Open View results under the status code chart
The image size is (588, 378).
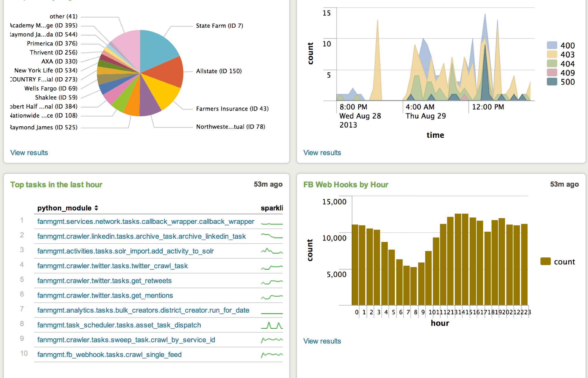322,153
